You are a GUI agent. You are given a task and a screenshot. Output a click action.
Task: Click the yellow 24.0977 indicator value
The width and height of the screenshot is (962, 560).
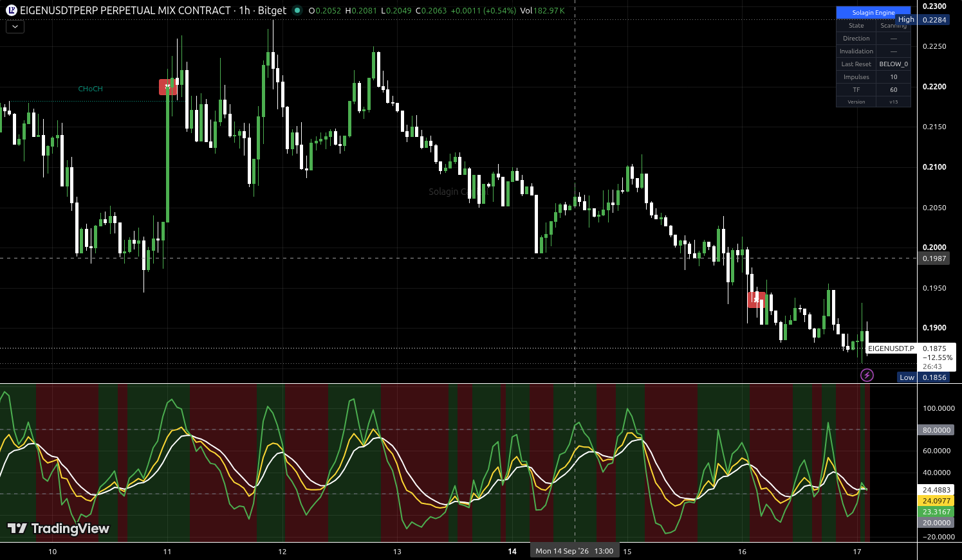click(x=936, y=501)
